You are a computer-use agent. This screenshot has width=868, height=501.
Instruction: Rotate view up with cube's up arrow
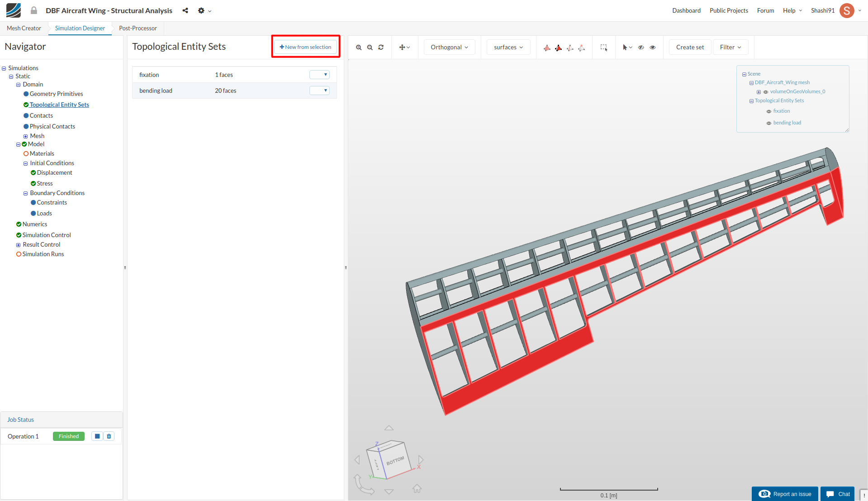[389, 428]
